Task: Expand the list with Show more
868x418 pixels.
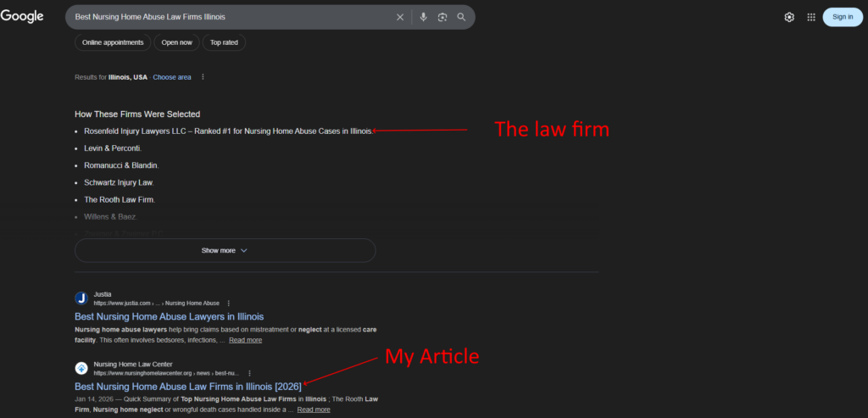Action: point(225,251)
